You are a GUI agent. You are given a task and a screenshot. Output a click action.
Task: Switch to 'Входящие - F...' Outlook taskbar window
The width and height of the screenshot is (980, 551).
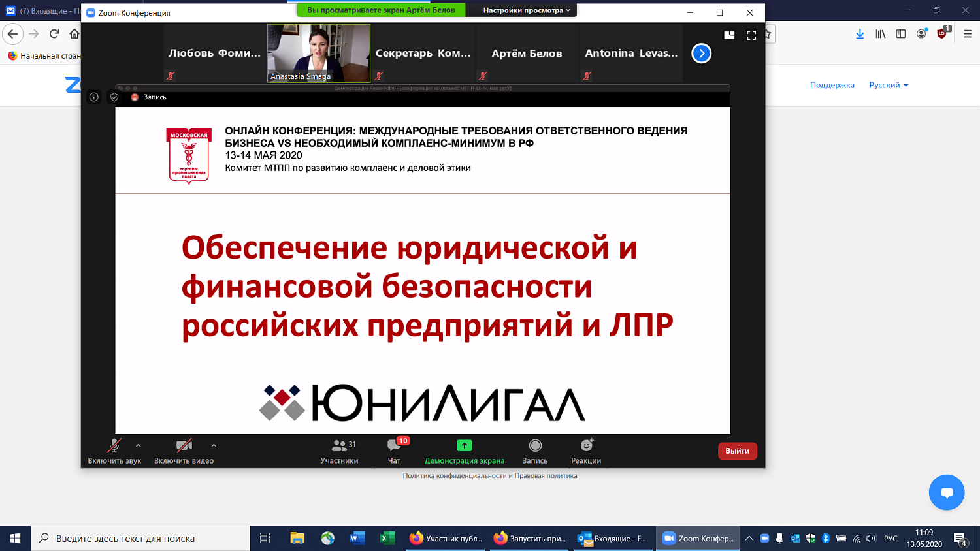[x=613, y=539]
